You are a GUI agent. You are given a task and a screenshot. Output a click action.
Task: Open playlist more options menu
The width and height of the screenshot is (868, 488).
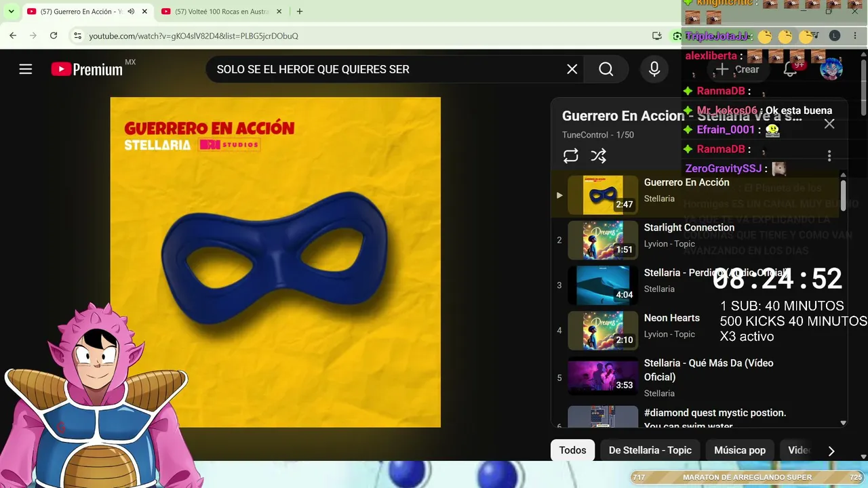pyautogui.click(x=829, y=156)
